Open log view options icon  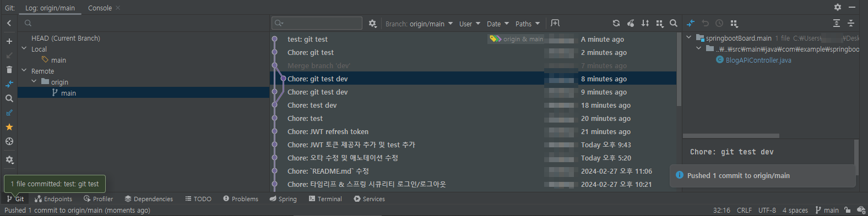coord(659,23)
